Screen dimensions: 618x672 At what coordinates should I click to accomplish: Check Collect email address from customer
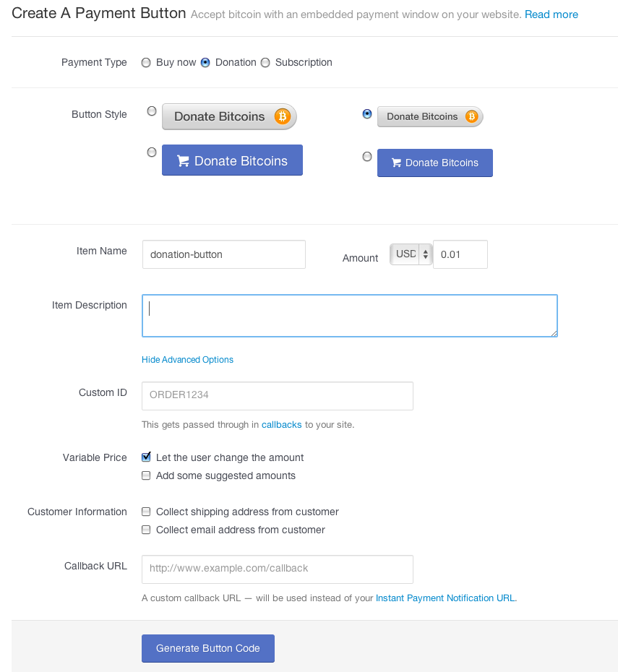point(146,529)
